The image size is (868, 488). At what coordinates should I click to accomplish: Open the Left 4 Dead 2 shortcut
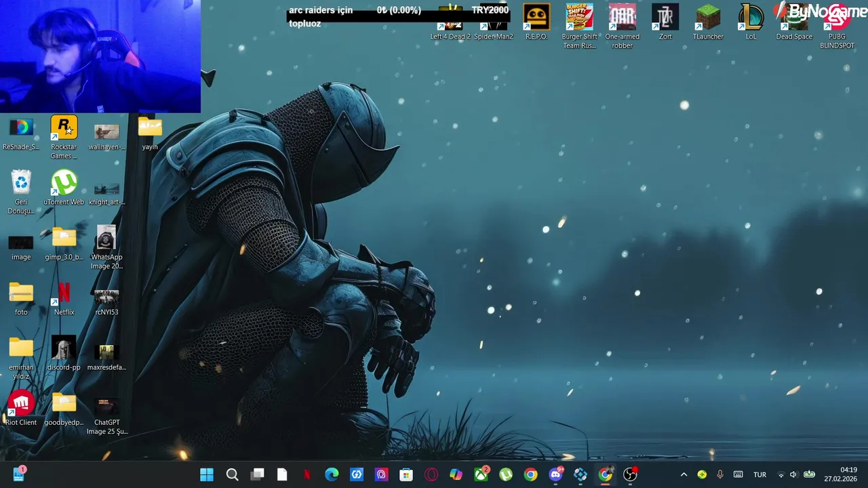point(450,22)
